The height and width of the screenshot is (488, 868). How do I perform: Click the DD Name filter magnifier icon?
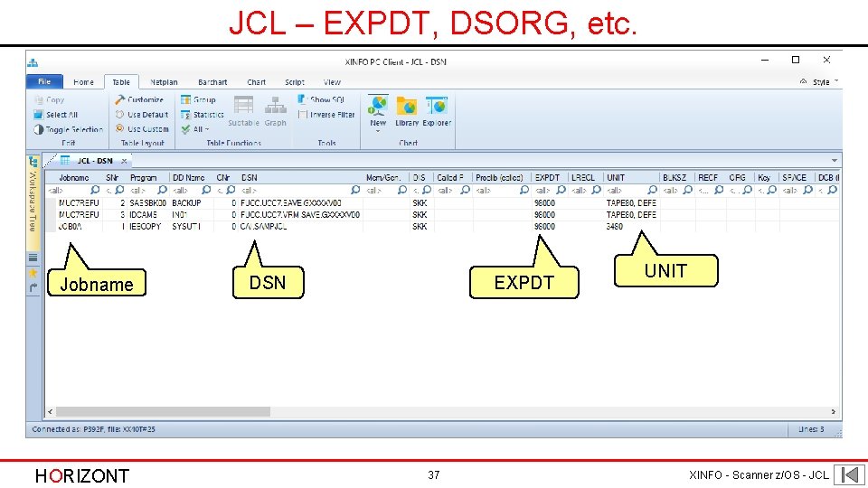[x=206, y=190]
